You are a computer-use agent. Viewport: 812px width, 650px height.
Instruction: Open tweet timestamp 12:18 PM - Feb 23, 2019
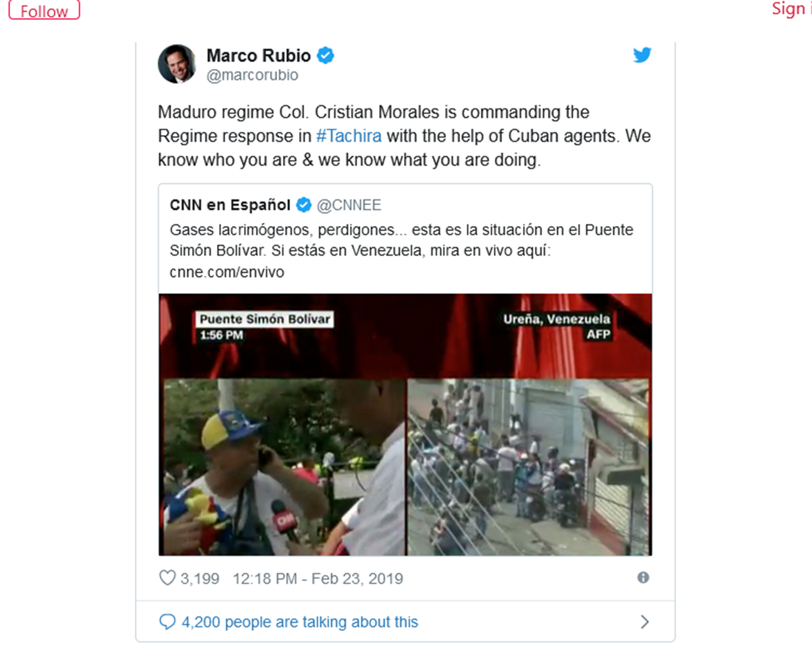click(x=318, y=578)
